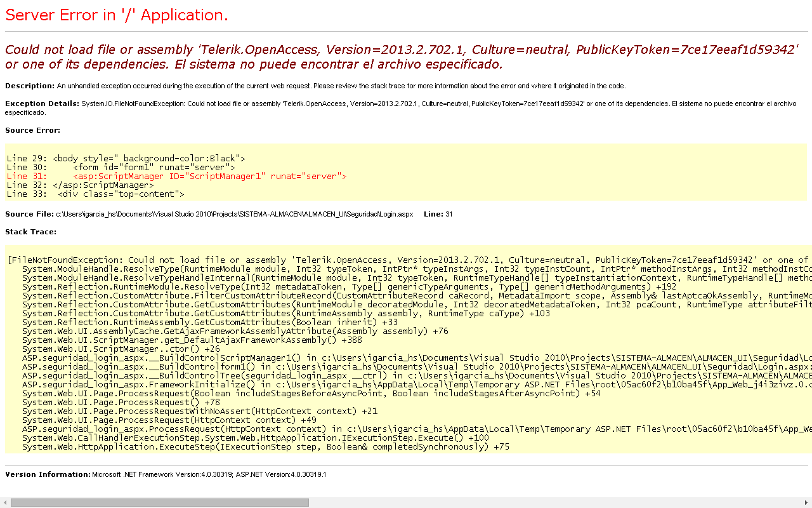
Task: Click the "ASP.NET Version:4.0.30319.1" text
Action: 281,474
